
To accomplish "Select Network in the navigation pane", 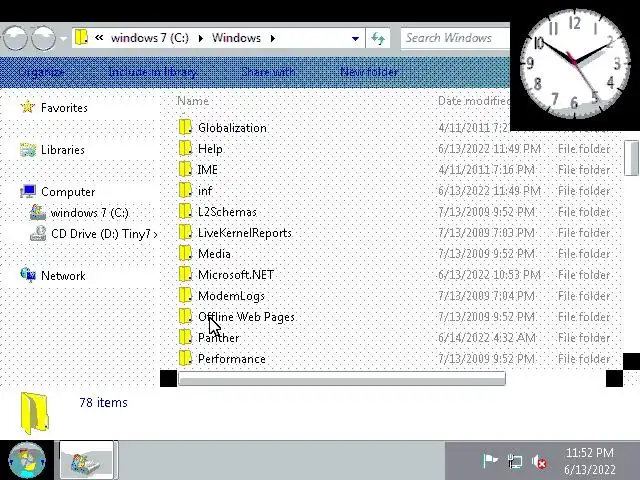I will (63, 276).
